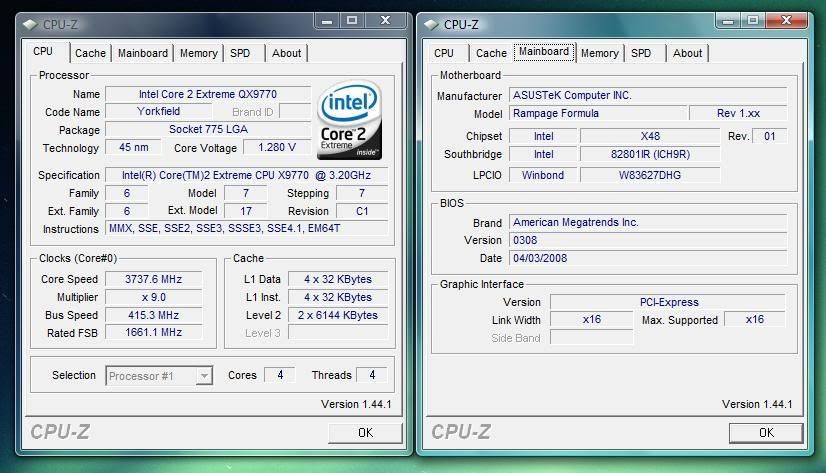Click the LPCIO chip value 'W83627DHG'
Viewport: 826px width, 473px height.
click(650, 175)
